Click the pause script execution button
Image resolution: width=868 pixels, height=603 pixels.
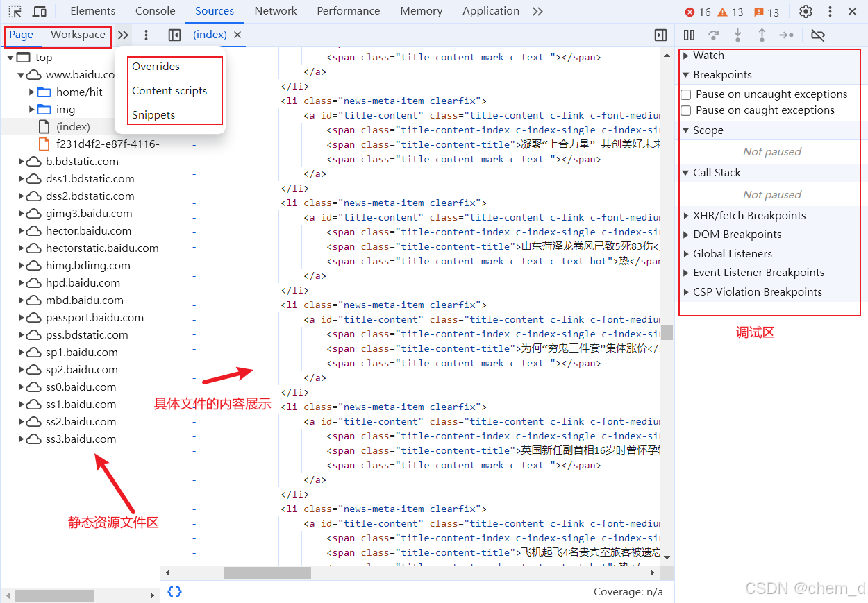click(689, 35)
